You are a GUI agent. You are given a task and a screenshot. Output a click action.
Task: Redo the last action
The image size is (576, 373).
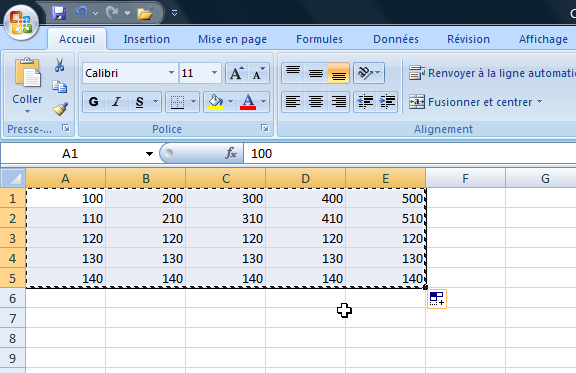112,13
